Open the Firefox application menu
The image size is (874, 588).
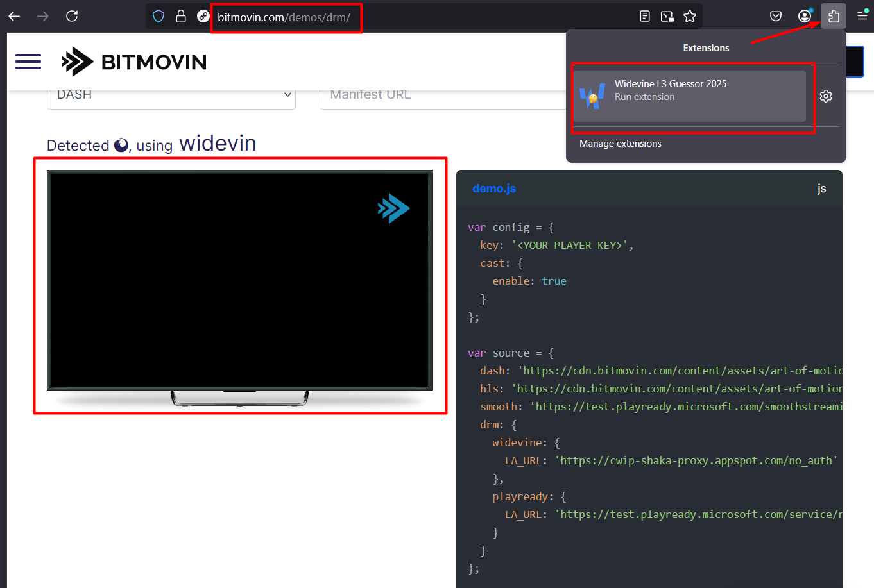point(862,16)
